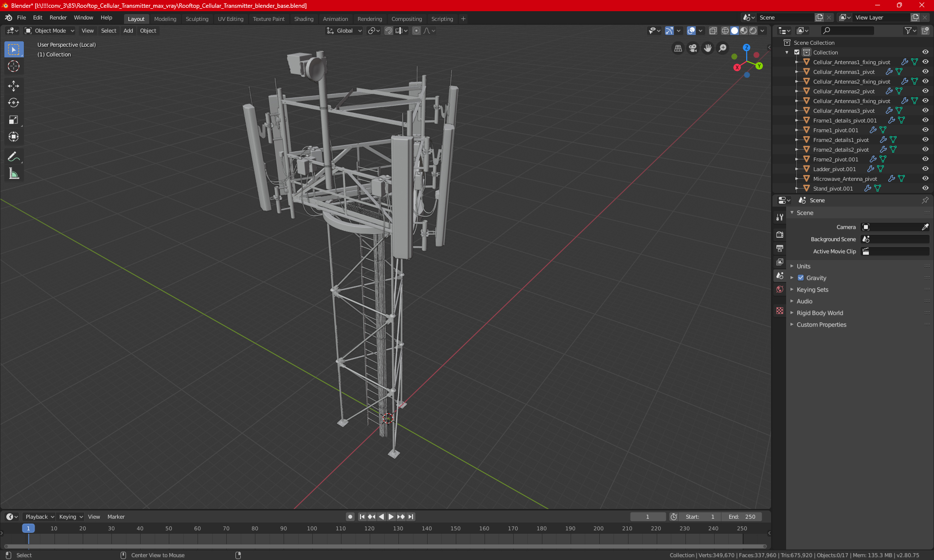Open the Render menu

click(x=58, y=17)
